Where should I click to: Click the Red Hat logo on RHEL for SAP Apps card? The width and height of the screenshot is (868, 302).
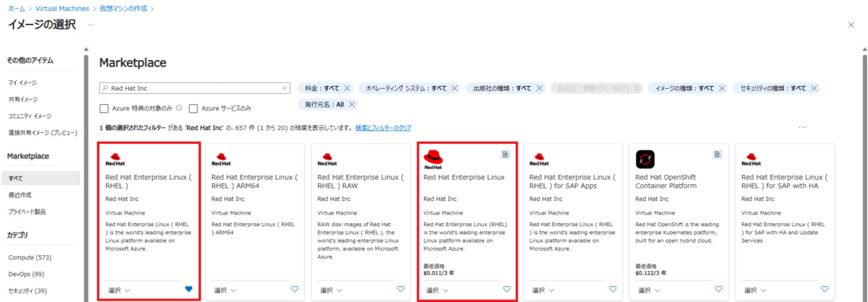click(539, 159)
